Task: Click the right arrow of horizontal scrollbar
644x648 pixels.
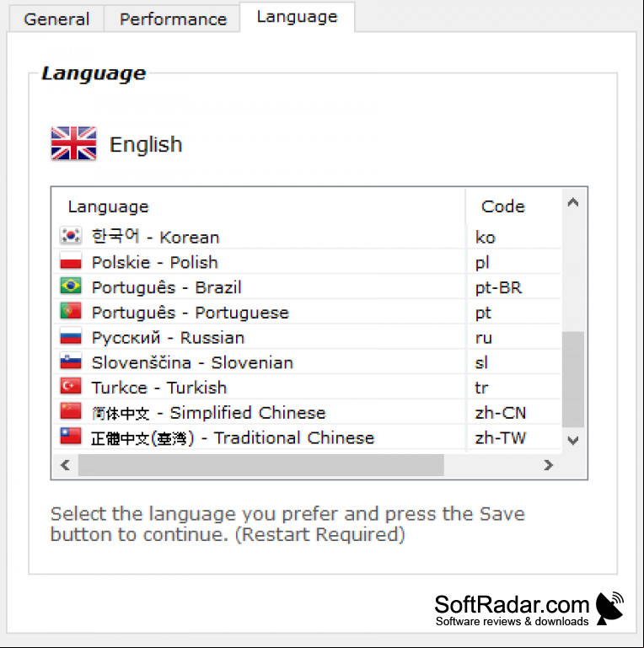Action: click(548, 465)
